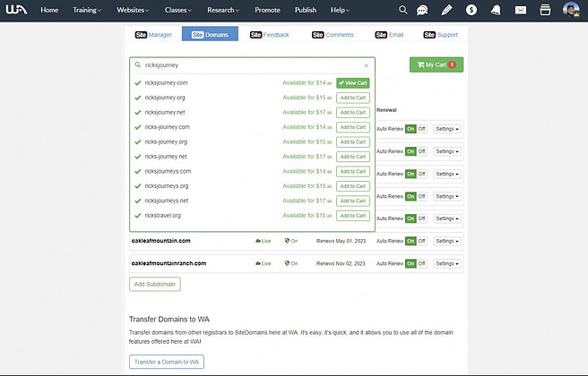Add ricks-journey.net to cart
This screenshot has width=588, height=376.
(x=353, y=157)
